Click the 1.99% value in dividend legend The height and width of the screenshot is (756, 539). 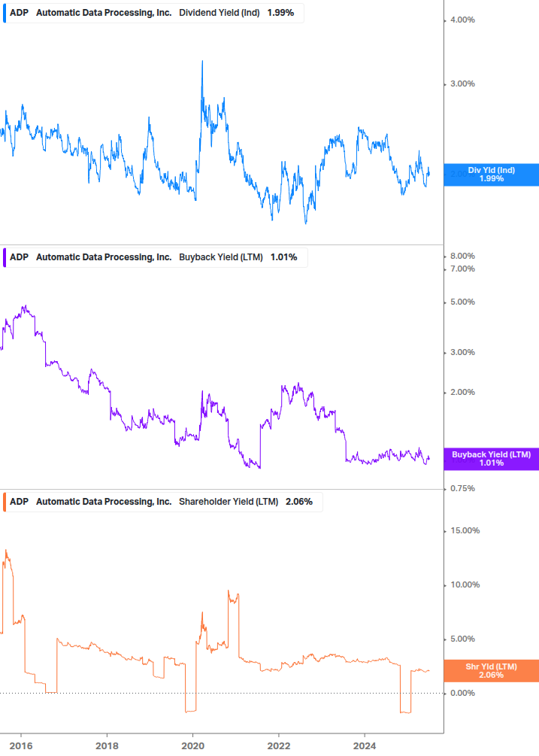click(281, 13)
